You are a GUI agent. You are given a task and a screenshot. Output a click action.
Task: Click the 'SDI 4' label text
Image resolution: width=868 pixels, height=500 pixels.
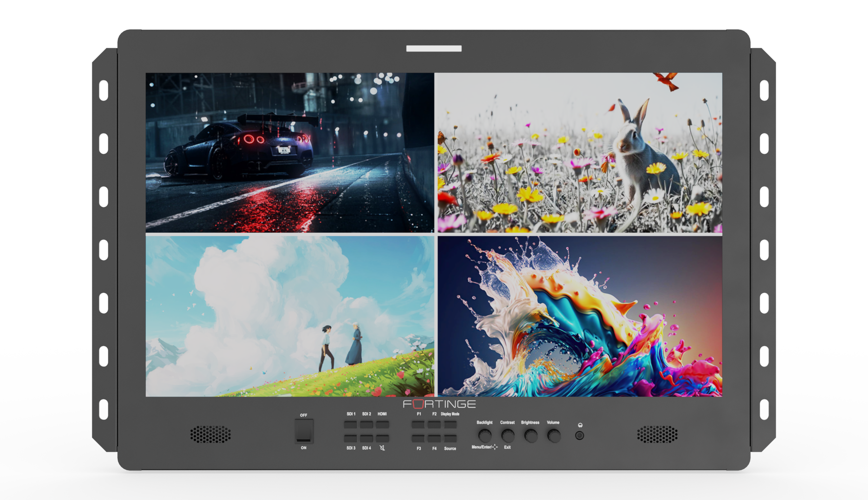(x=367, y=448)
